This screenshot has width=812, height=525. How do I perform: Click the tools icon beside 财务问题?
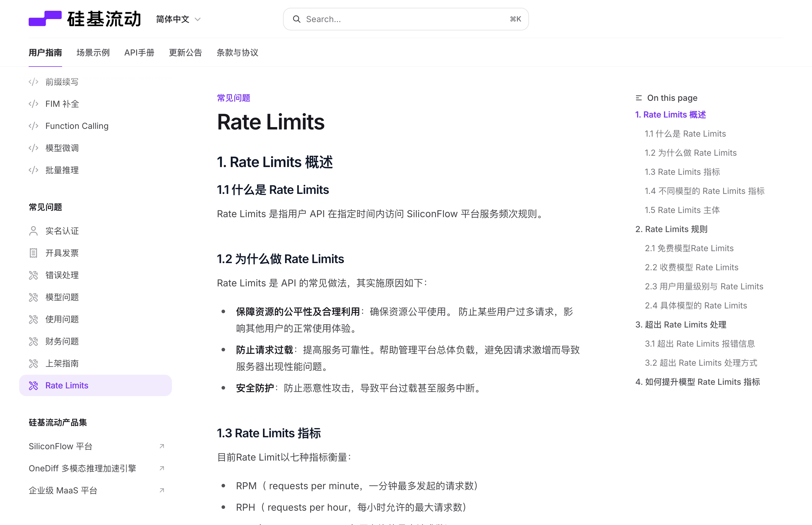(x=33, y=341)
